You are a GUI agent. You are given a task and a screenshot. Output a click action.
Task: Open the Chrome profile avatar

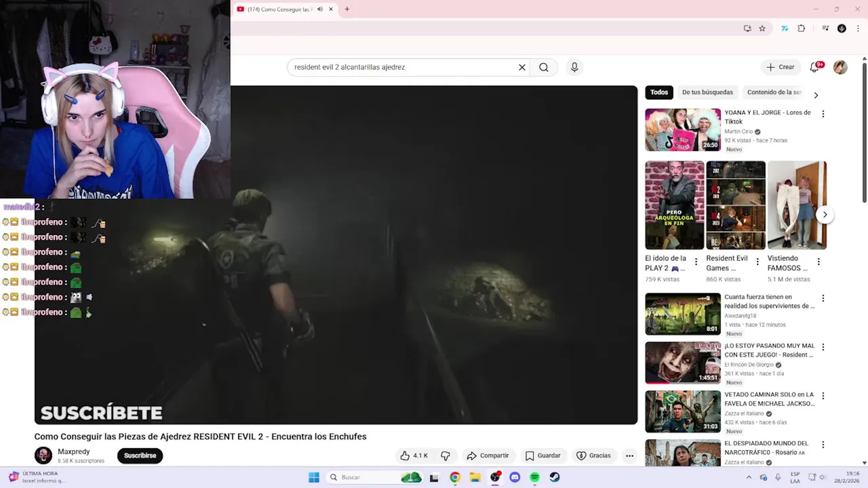click(842, 28)
